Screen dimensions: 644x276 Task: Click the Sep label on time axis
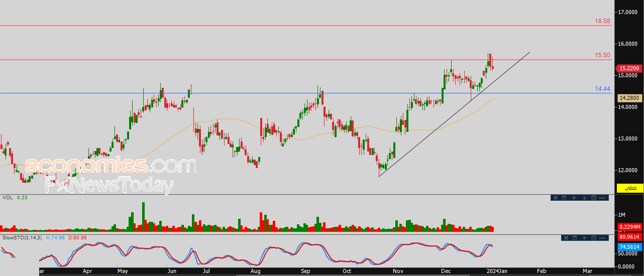[x=305, y=271]
